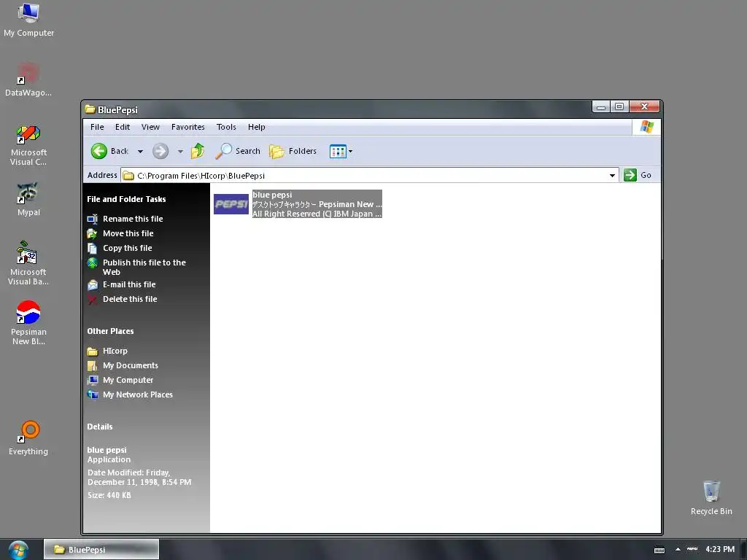
Task: Open My Network Places link
Action: pyautogui.click(x=130, y=394)
